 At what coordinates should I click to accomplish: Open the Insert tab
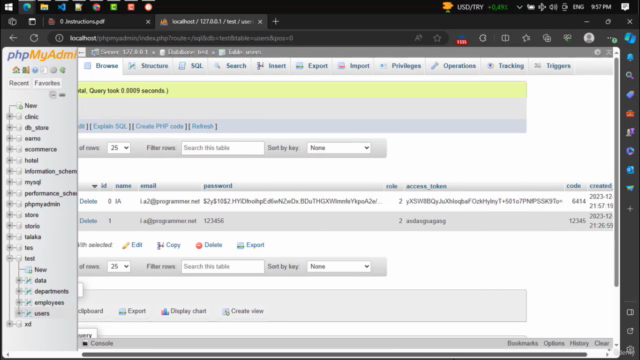tap(271, 66)
